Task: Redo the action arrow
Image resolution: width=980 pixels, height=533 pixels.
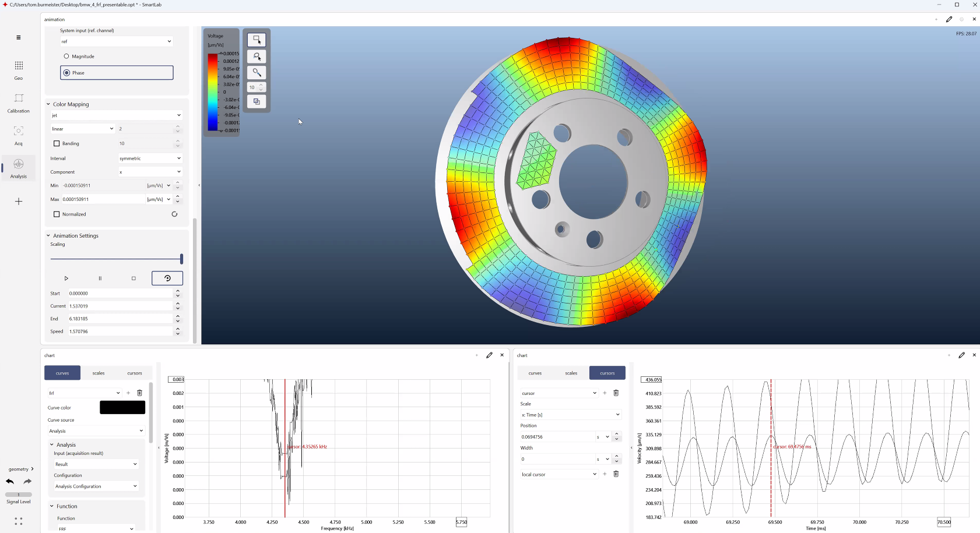Action: (x=27, y=482)
